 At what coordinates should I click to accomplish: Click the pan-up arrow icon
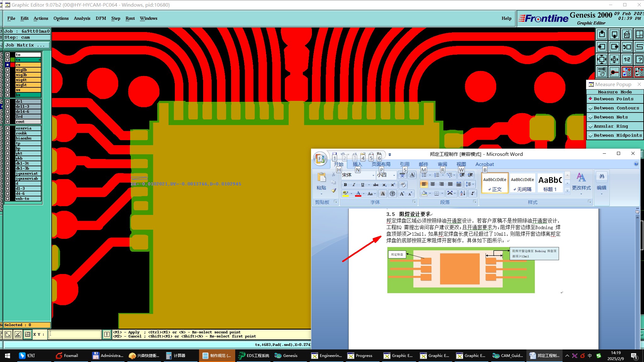click(602, 34)
